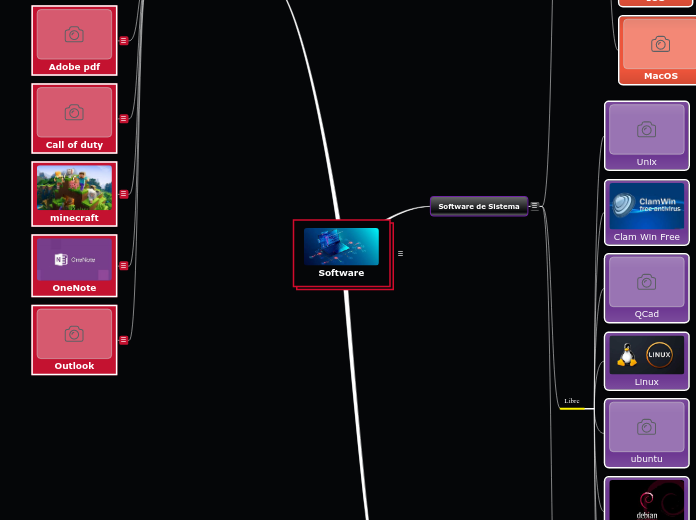Open the note icon beside OneNote node
696x520 pixels.
pyautogui.click(x=124, y=266)
